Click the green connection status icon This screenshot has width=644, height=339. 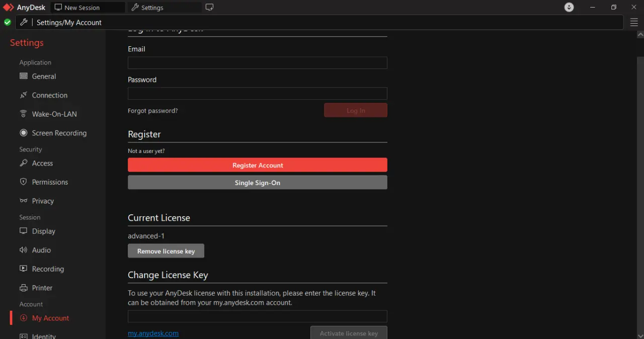[x=8, y=22]
